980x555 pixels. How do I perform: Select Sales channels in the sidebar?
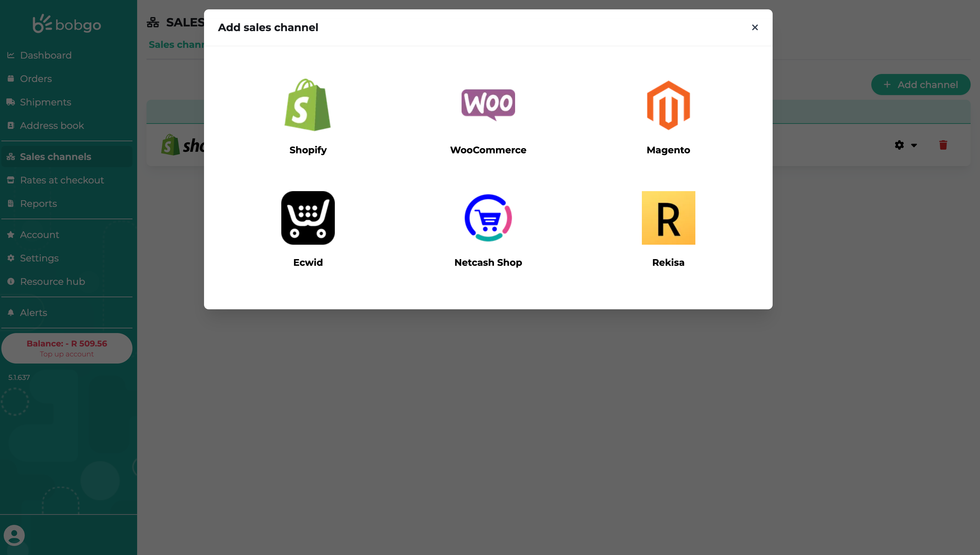67,157
